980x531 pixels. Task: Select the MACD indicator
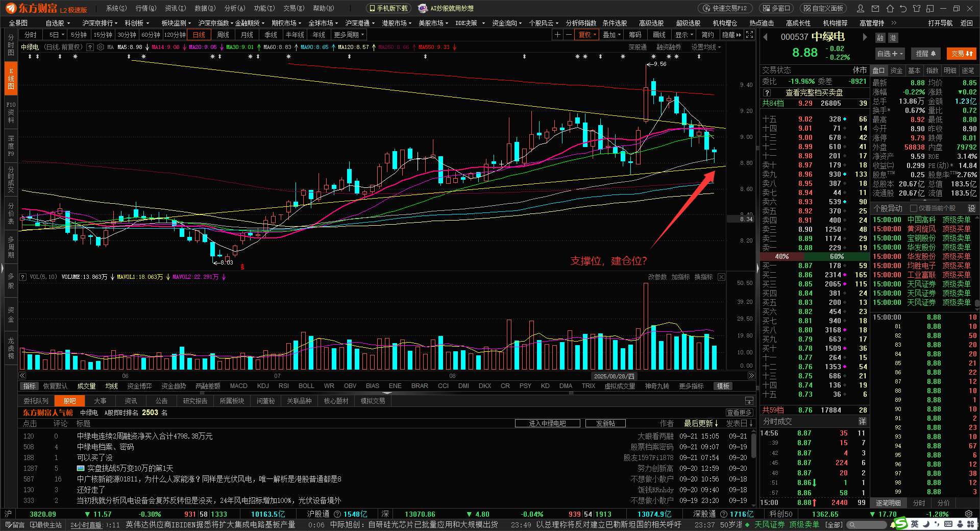coord(238,386)
